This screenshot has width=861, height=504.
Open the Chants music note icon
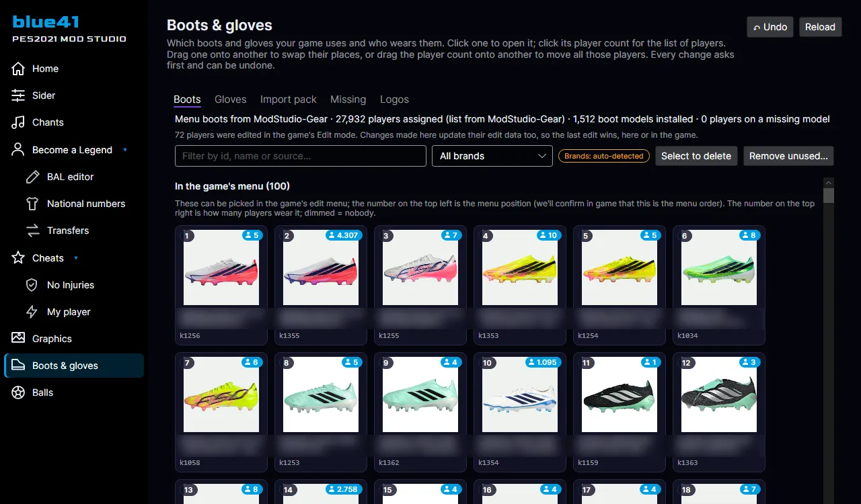[18, 122]
